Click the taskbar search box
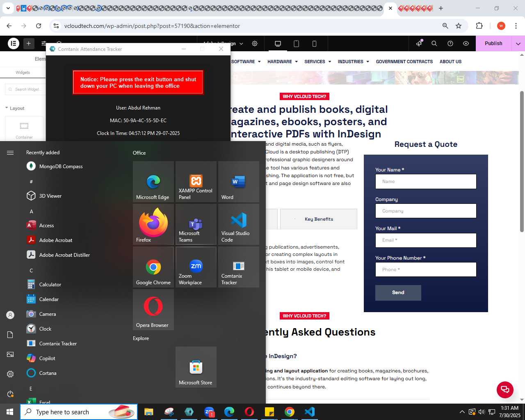525x420 pixels. pos(79,412)
